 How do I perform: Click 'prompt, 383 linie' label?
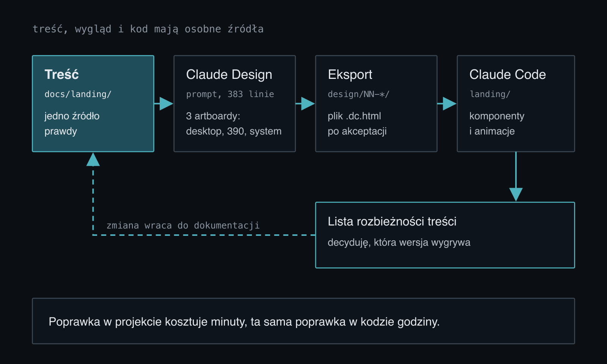click(230, 94)
